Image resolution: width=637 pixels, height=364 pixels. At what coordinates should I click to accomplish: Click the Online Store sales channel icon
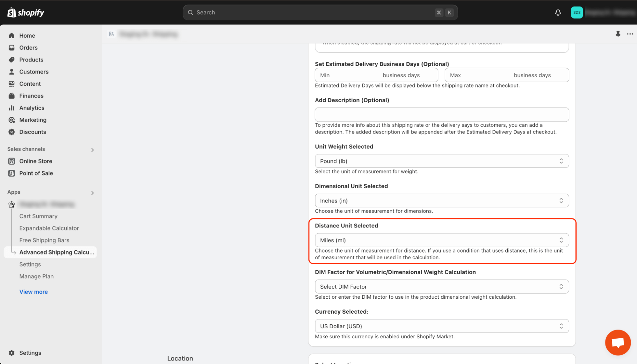click(12, 161)
